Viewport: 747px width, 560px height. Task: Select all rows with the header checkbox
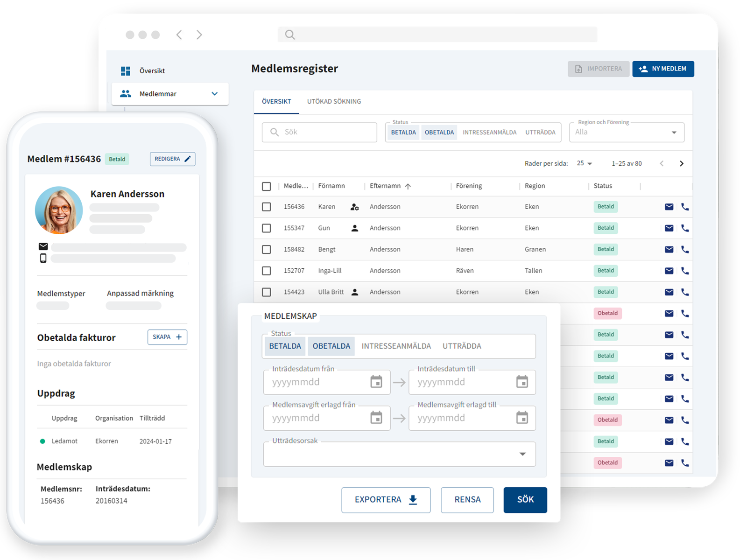267,186
